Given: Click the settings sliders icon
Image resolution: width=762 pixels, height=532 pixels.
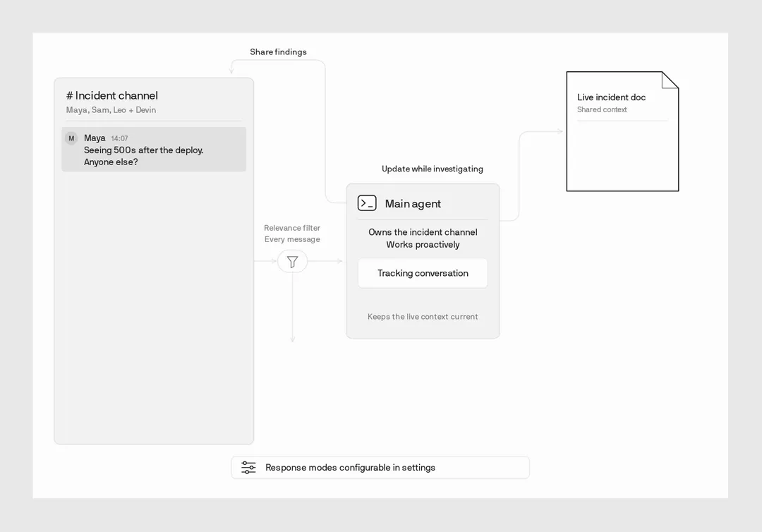Looking at the screenshot, I should (x=248, y=467).
